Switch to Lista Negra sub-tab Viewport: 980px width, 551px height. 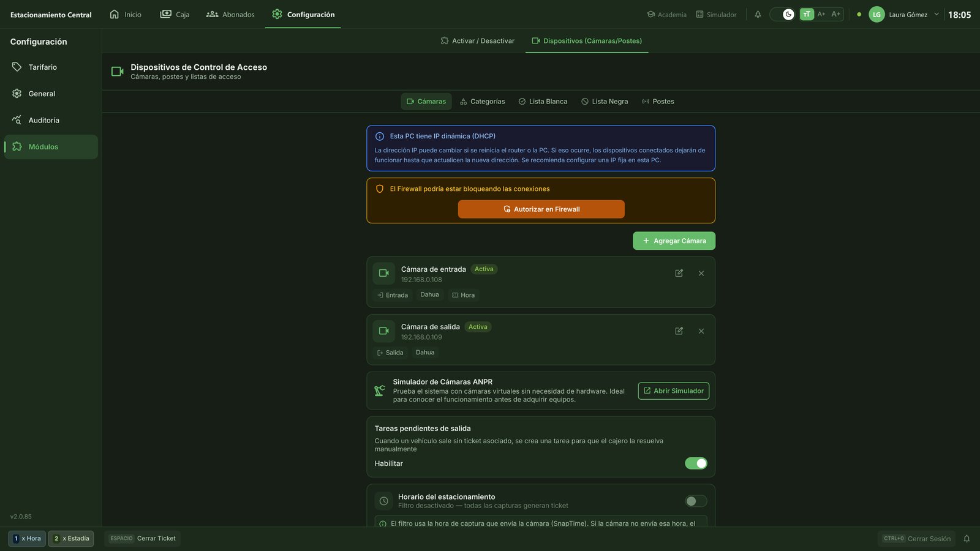point(605,102)
